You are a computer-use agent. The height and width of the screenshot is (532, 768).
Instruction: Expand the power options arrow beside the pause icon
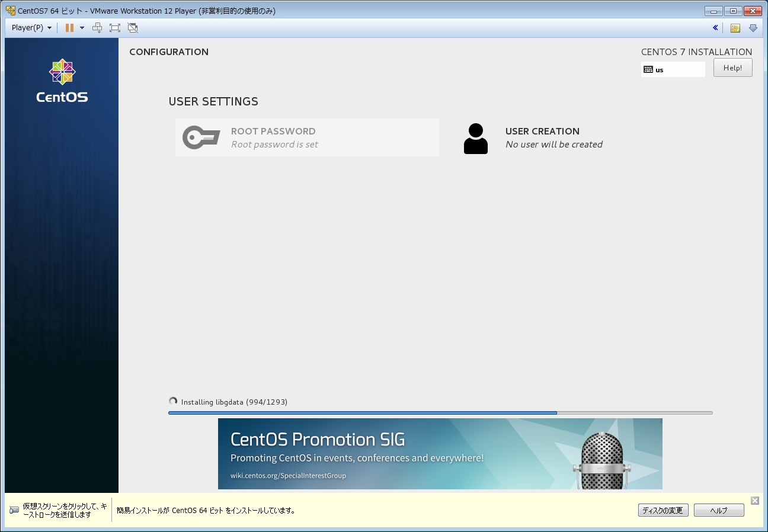(x=82, y=28)
